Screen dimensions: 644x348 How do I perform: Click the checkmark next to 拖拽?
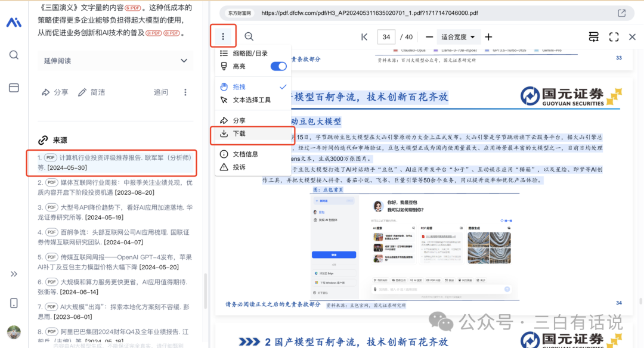click(x=283, y=87)
